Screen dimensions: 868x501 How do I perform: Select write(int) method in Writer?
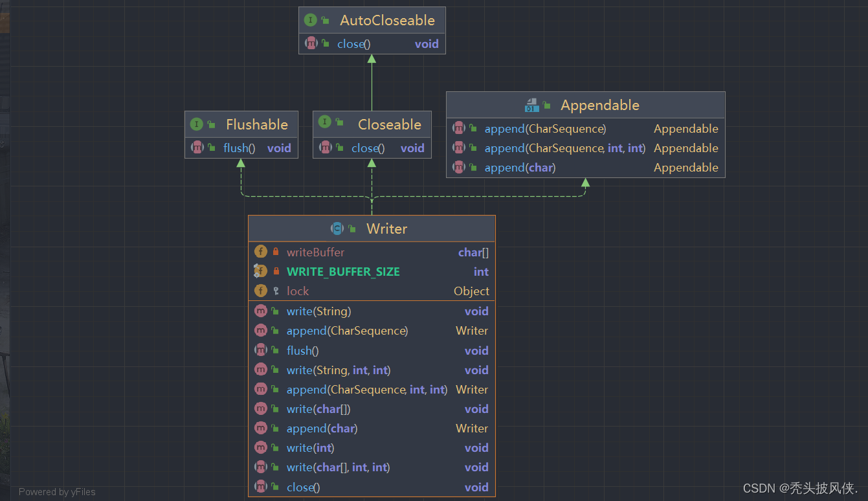[x=372, y=448]
